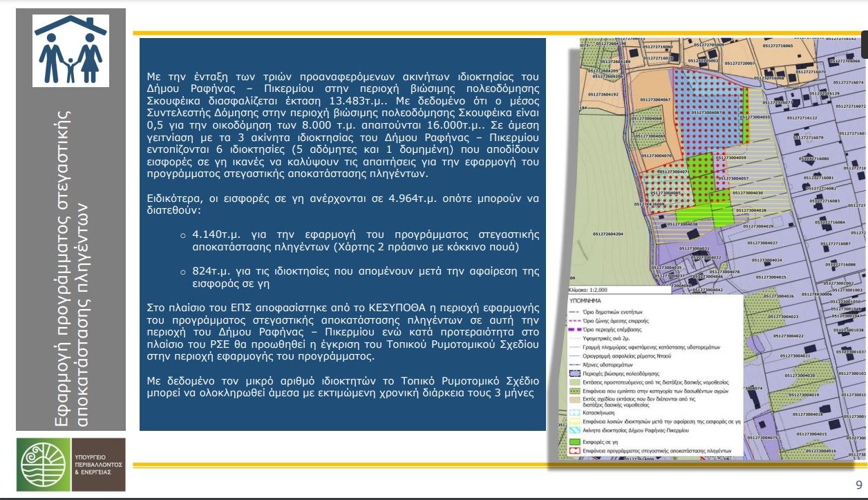Click map parcel 051273004067
Screen dimensions: 868x500
point(655,100)
